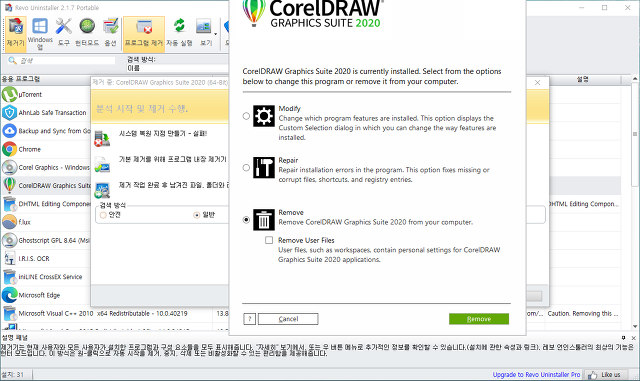This screenshot has height=381, width=640.
Task: Click the green Remove button
Action: (x=479, y=319)
